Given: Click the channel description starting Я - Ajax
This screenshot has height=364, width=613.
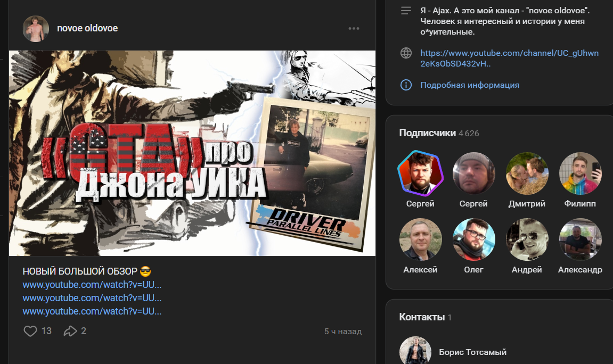Looking at the screenshot, I should [x=505, y=21].
